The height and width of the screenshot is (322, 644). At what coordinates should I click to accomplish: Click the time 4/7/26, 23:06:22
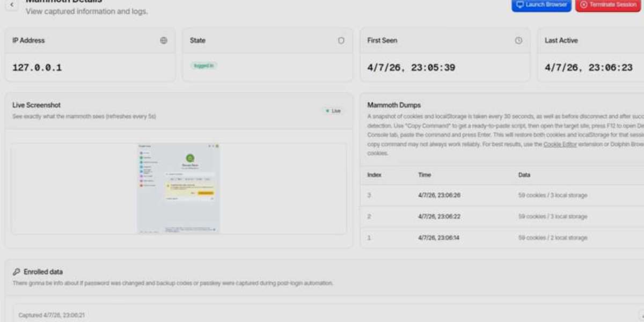point(439,216)
